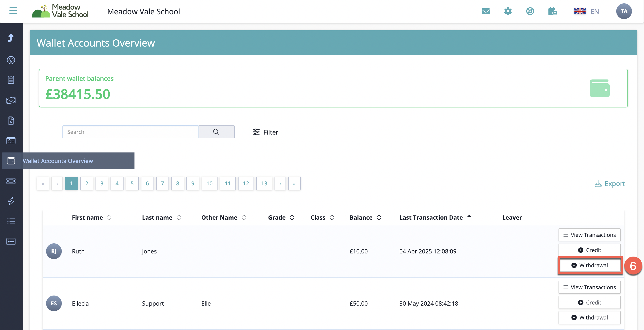The width and height of the screenshot is (644, 330).
Task: Open the banknote sidebar icon
Action: click(11, 100)
